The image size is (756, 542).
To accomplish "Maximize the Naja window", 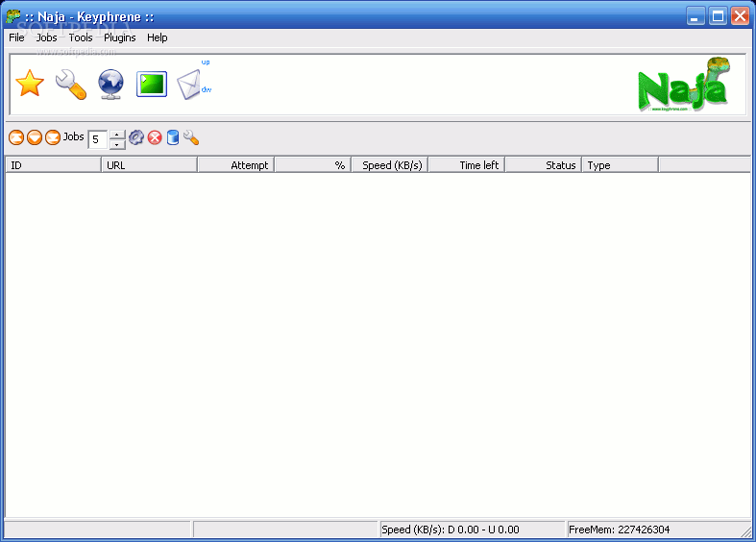I will [x=718, y=16].
